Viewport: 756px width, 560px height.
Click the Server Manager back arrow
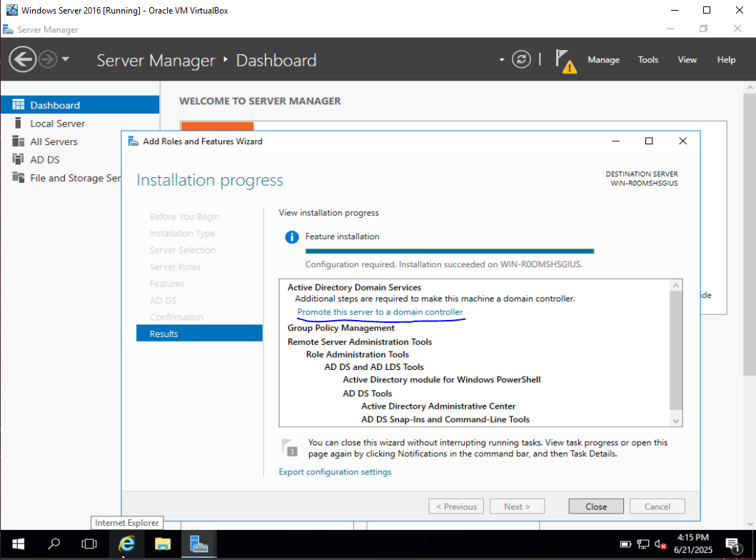22,60
